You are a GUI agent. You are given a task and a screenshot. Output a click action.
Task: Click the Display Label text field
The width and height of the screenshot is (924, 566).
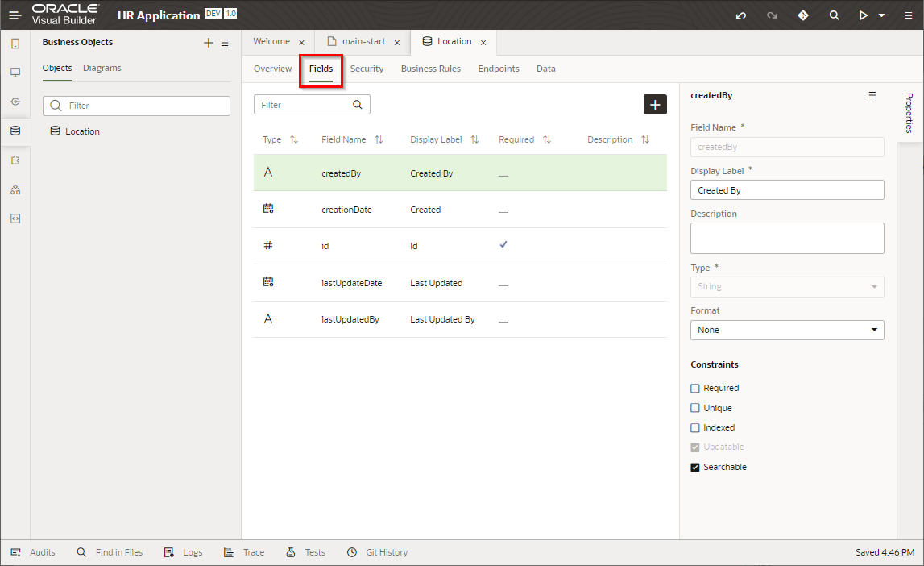786,190
